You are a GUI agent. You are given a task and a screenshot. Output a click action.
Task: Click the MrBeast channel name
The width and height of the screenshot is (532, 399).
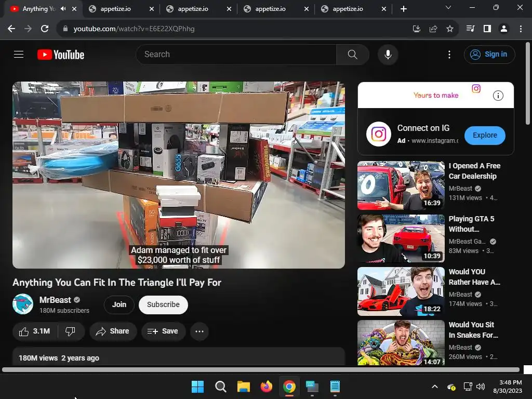(x=55, y=300)
